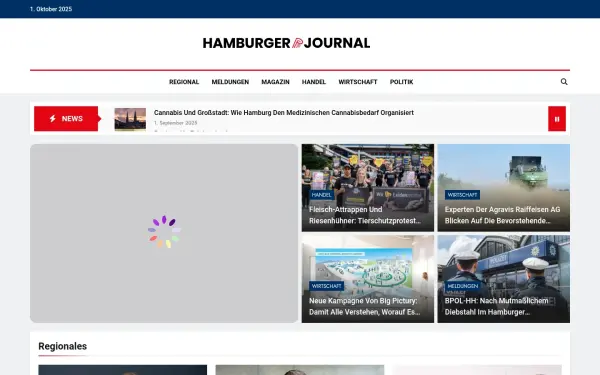The width and height of the screenshot is (600, 375).
Task: Pause the news ticker
Action: (x=557, y=119)
